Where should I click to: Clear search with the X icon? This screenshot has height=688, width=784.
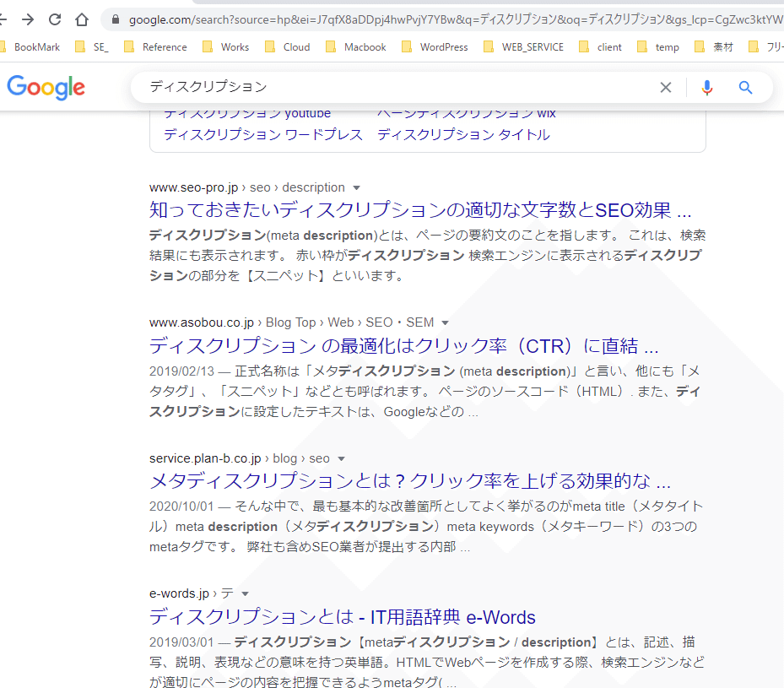[x=666, y=88]
